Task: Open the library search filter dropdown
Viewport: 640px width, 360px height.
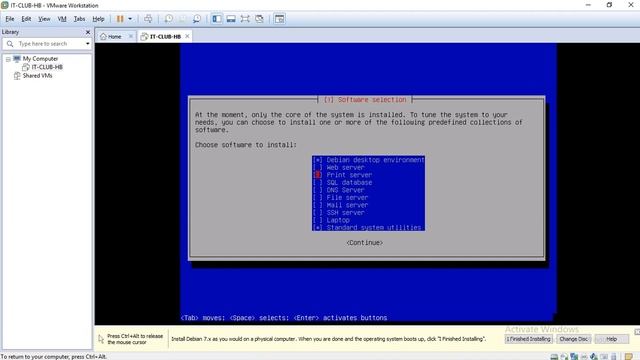Action: pos(87,44)
